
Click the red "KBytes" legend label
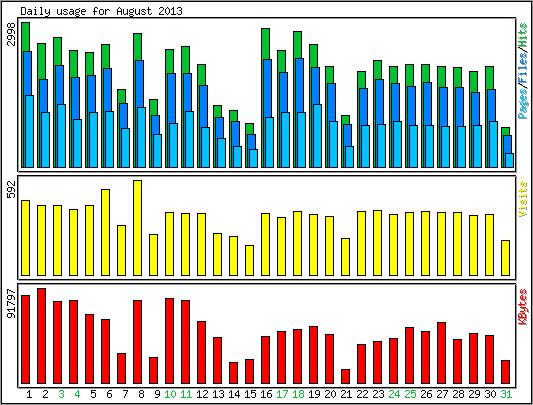click(x=523, y=307)
